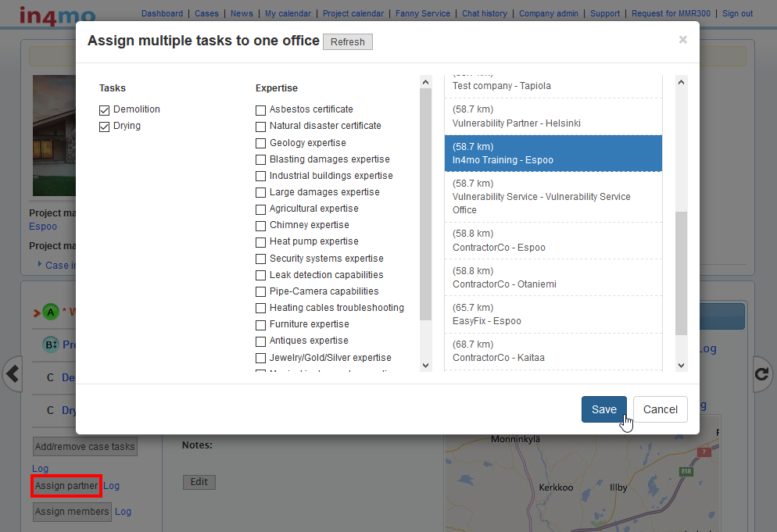The image size is (777, 532).
Task: Click the circular reload icon on right
Action: coord(762,374)
